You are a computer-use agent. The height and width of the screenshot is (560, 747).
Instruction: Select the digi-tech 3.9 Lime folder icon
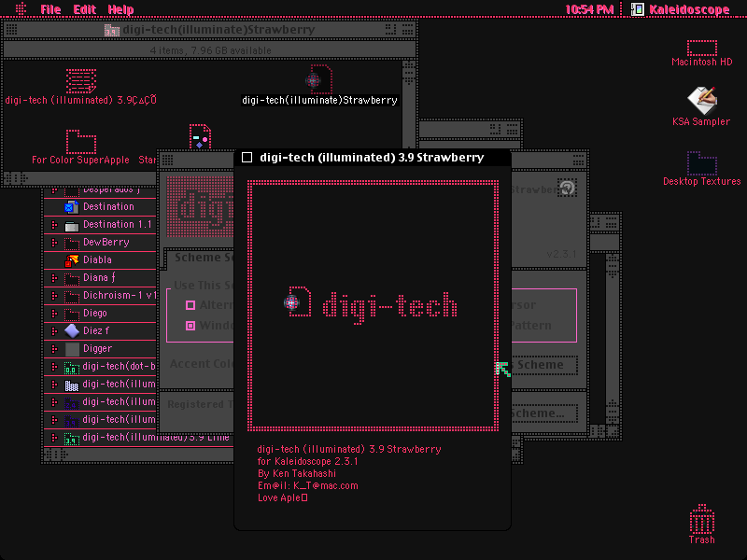(72, 438)
